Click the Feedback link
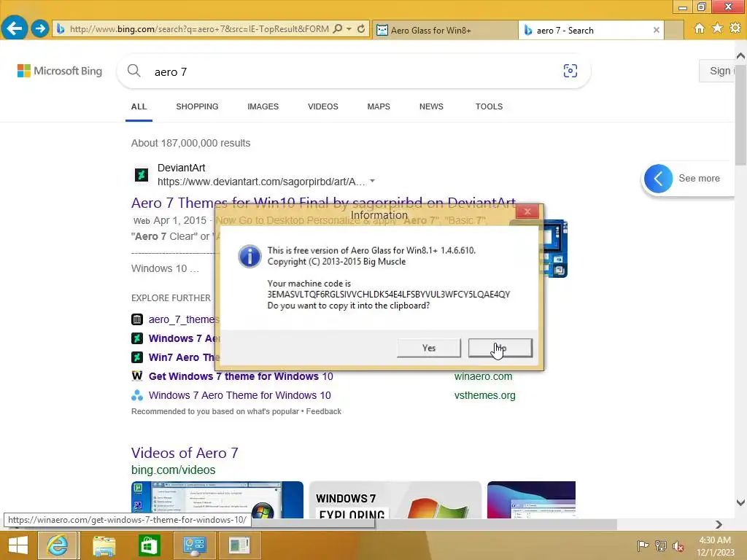747x560 pixels. coord(323,411)
